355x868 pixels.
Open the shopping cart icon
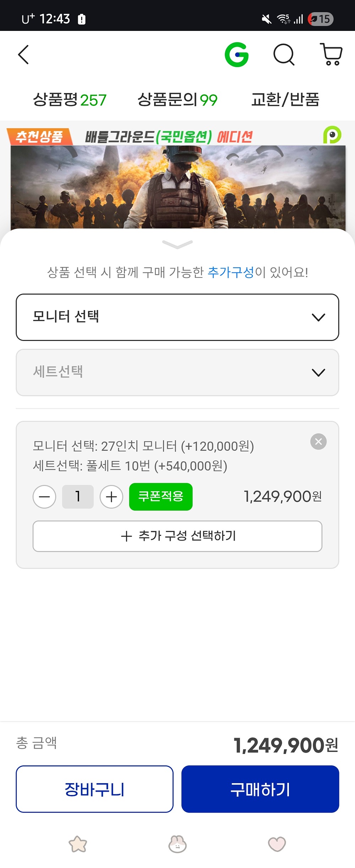[331, 55]
